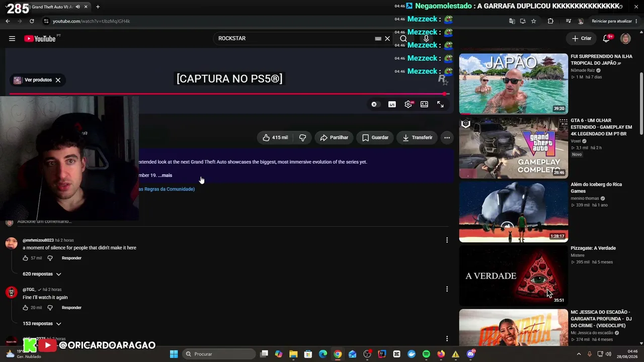Open Discord from the taskbar
Viewport: 644px width, 362px height.
[x=470, y=354]
